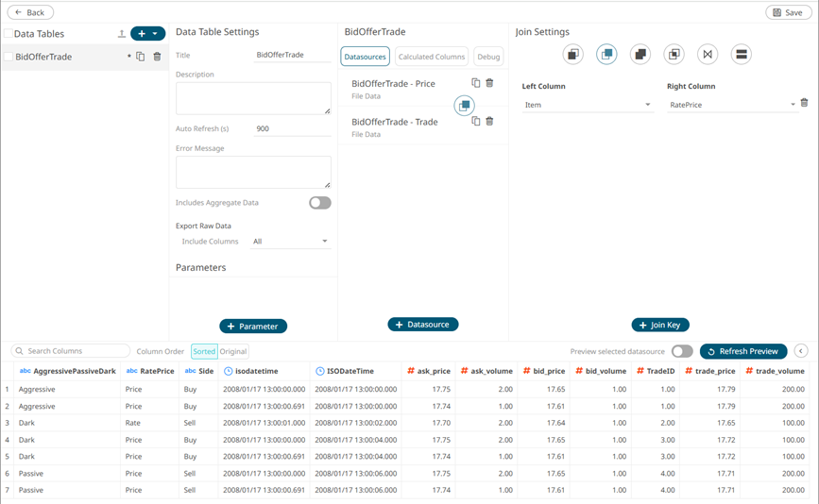Screen dimensions: 819x504
Task: Open the Include Columns dropdown
Action: pyautogui.click(x=290, y=242)
